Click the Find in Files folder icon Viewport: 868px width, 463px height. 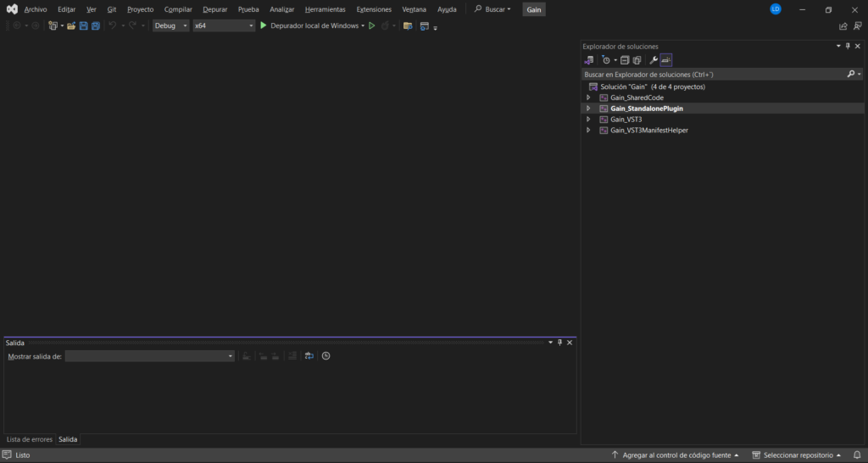[408, 26]
